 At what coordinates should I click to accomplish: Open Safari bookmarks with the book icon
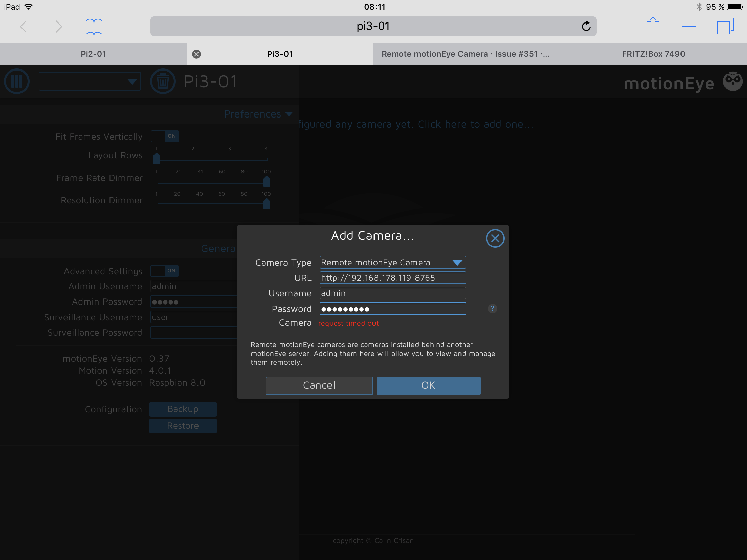pyautogui.click(x=94, y=26)
